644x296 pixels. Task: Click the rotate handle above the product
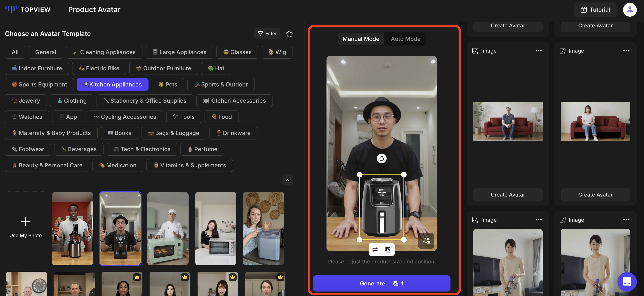pos(381,158)
